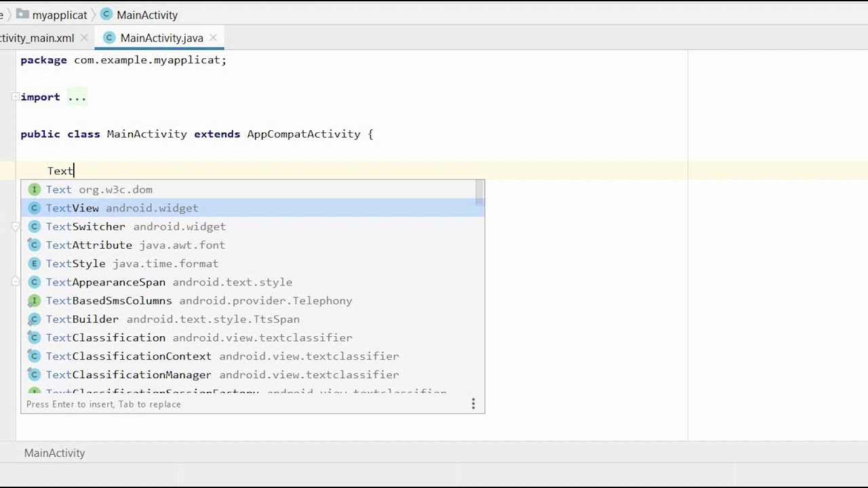Click the extends keyword
The height and width of the screenshot is (488, 868).
tap(217, 134)
